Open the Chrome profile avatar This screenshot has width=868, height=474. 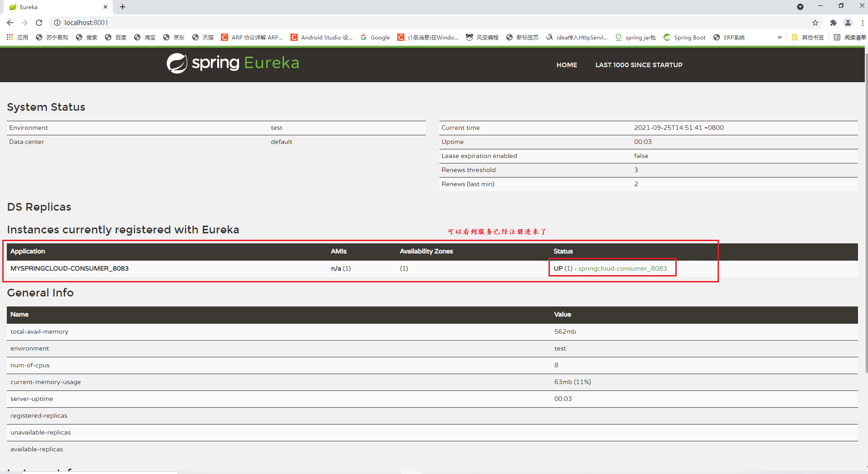pyautogui.click(x=848, y=23)
